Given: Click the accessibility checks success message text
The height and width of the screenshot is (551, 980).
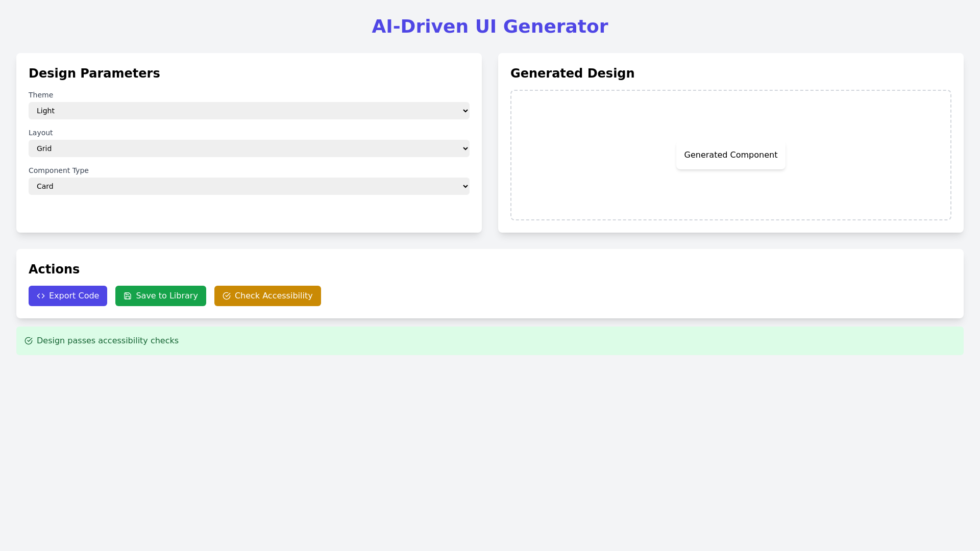Looking at the screenshot, I should [108, 340].
